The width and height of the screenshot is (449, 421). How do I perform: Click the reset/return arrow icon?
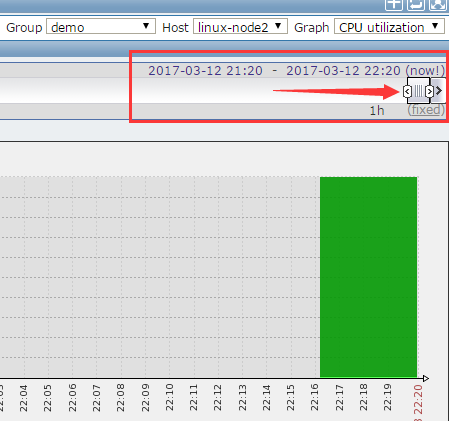click(x=416, y=5)
